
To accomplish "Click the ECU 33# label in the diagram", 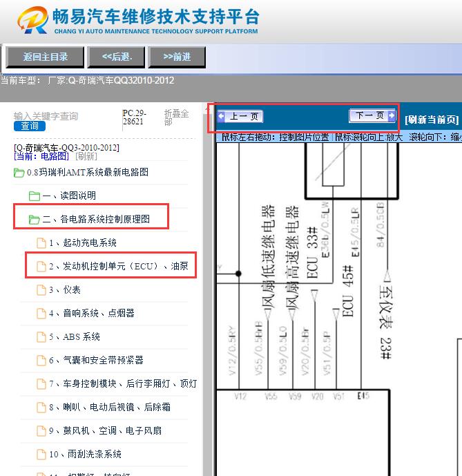I will [x=313, y=253].
